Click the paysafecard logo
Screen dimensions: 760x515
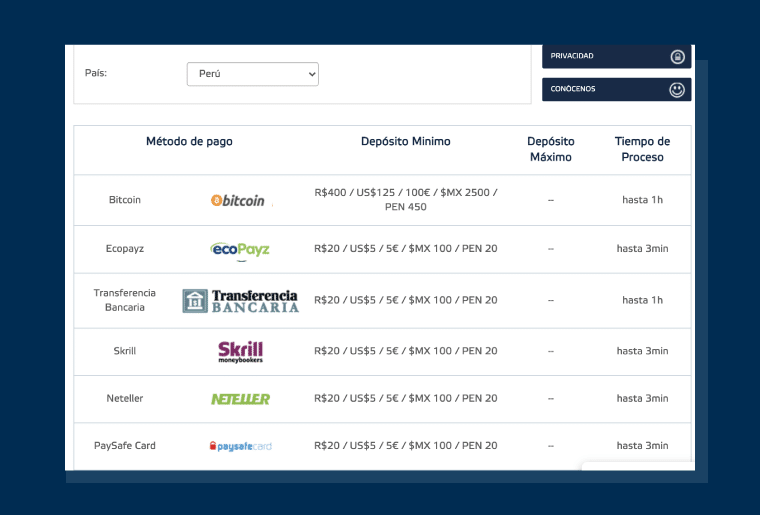pos(240,446)
